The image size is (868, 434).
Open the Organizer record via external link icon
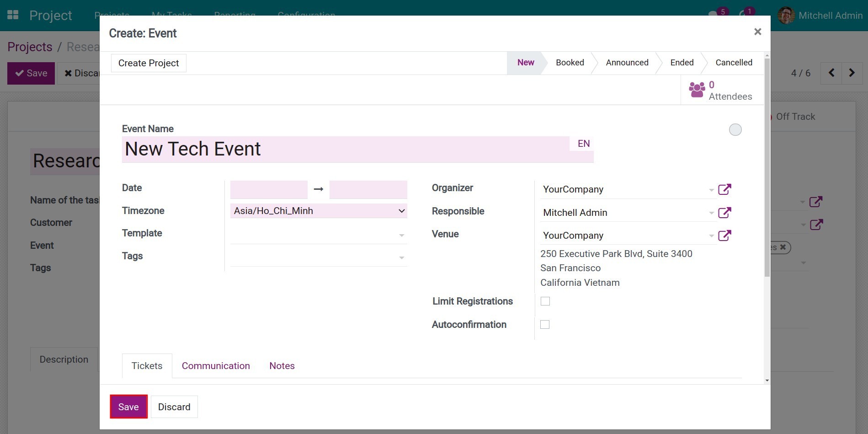click(725, 189)
